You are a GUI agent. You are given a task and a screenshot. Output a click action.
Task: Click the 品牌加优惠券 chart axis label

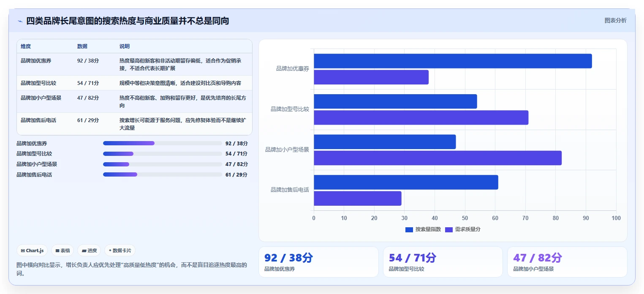[293, 68]
